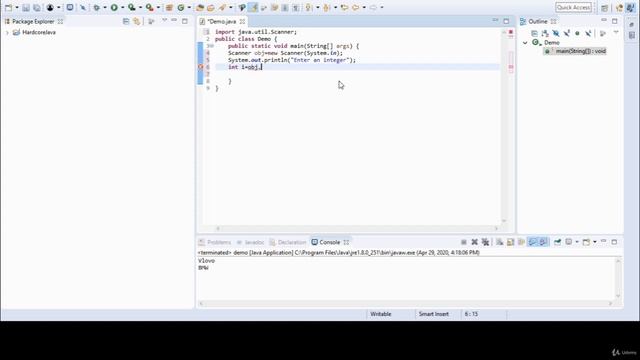The width and height of the screenshot is (640, 360).
Task: Switch to the Declaration tab
Action: click(287, 242)
